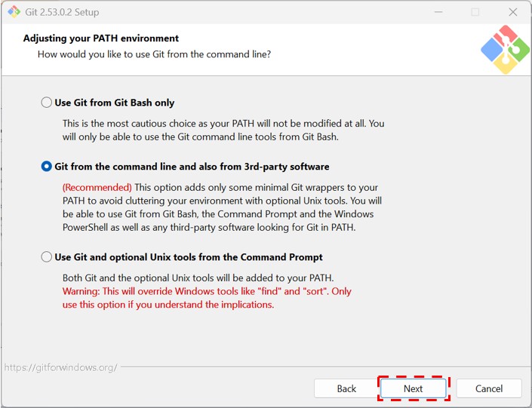
Task: Click the greyed-out maximize button
Action: [475, 12]
